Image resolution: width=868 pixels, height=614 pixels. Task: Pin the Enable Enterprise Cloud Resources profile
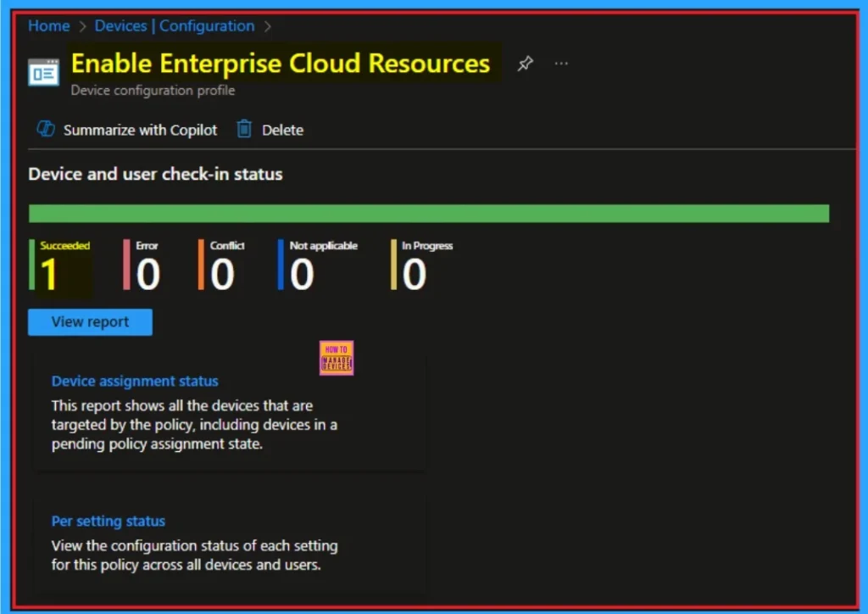525,63
